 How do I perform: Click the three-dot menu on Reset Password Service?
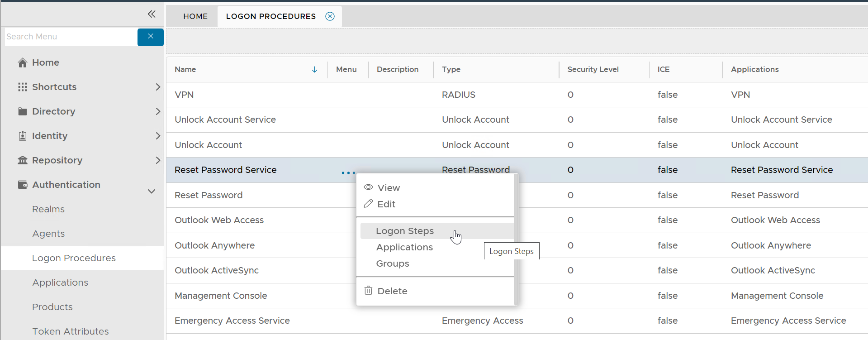(348, 173)
